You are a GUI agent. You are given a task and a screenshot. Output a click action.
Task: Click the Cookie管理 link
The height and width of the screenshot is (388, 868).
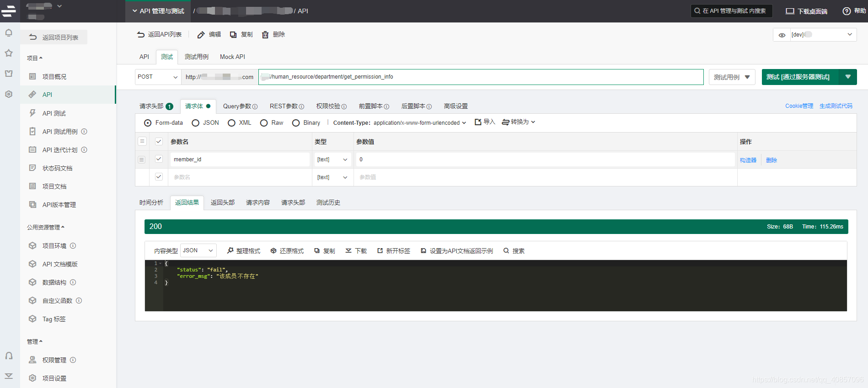pyautogui.click(x=799, y=106)
